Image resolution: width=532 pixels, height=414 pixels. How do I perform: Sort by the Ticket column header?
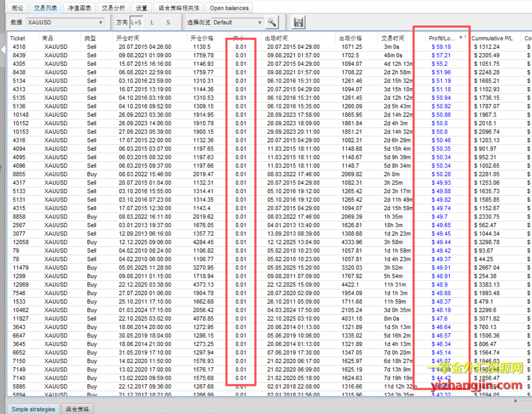(18, 38)
